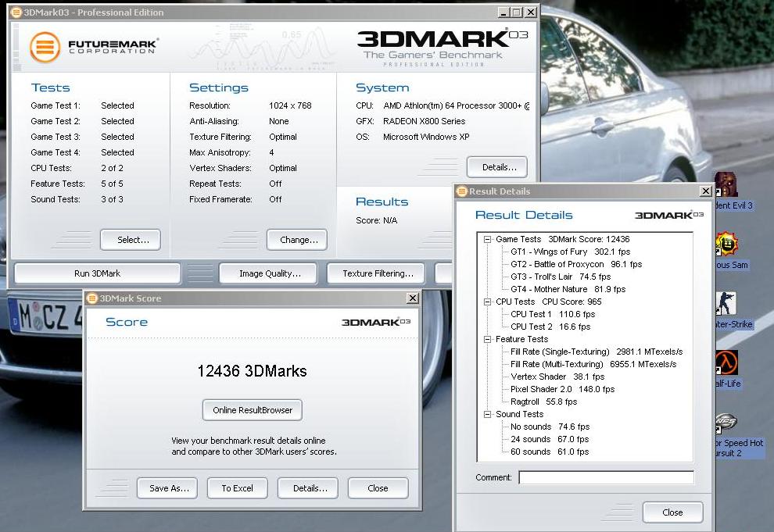774x532 pixels.
Task: Select CPU Test 2 row
Action: 550,327
